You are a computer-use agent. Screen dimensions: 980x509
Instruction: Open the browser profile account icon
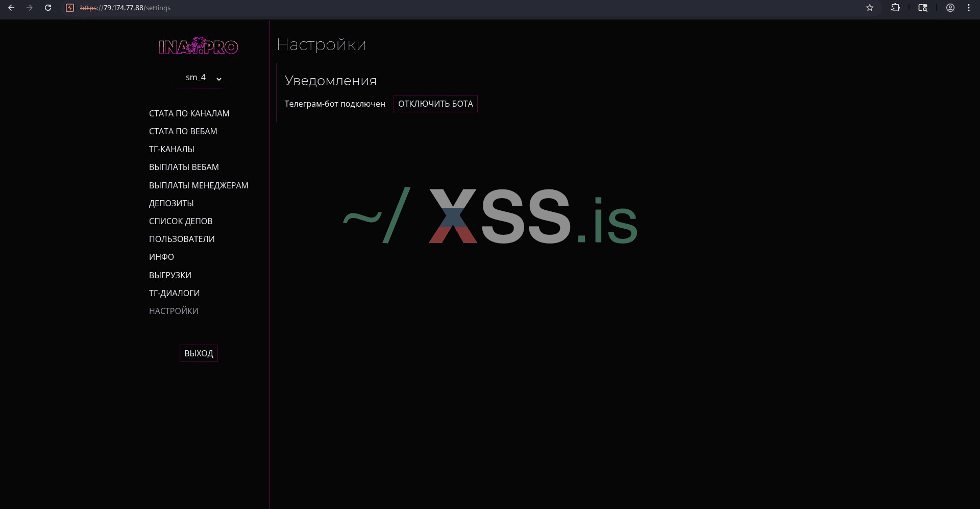[x=950, y=8]
